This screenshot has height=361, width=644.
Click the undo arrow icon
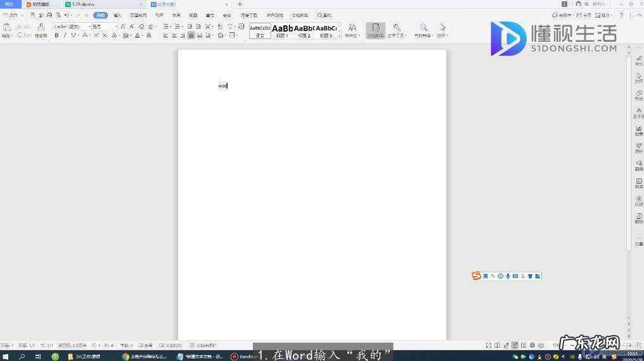pos(66,15)
